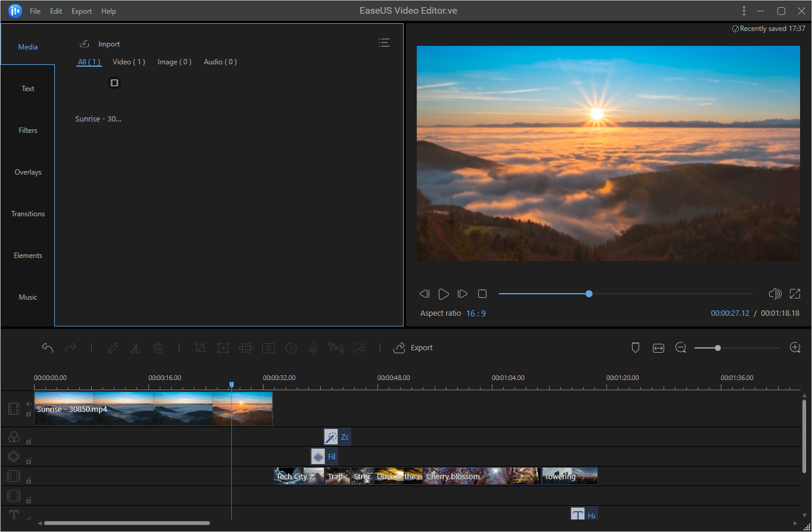The height and width of the screenshot is (532, 812).
Task: Enter fullscreen preview mode
Action: (795, 294)
